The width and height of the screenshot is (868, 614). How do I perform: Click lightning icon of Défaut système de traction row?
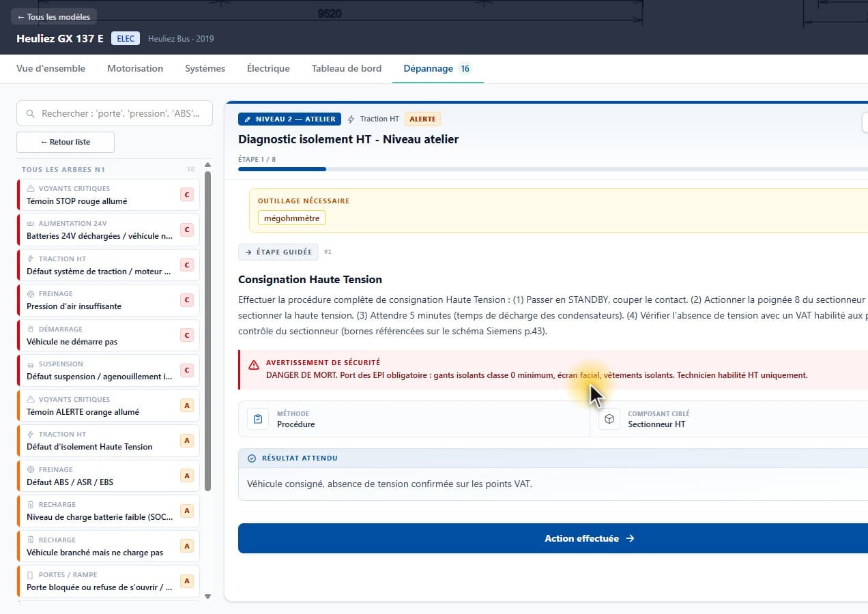(x=30, y=259)
